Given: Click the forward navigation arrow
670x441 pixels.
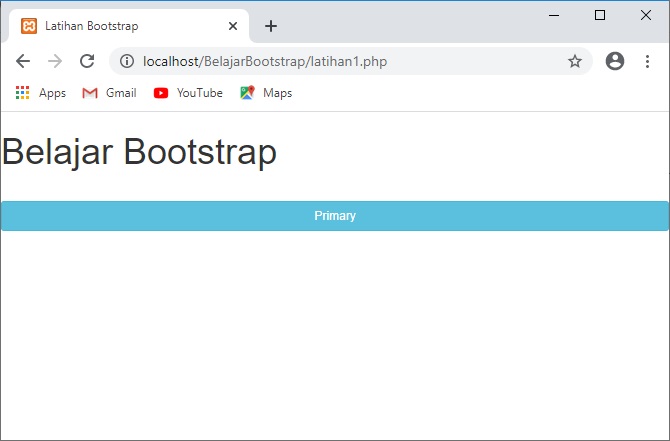Looking at the screenshot, I should click(x=55, y=61).
